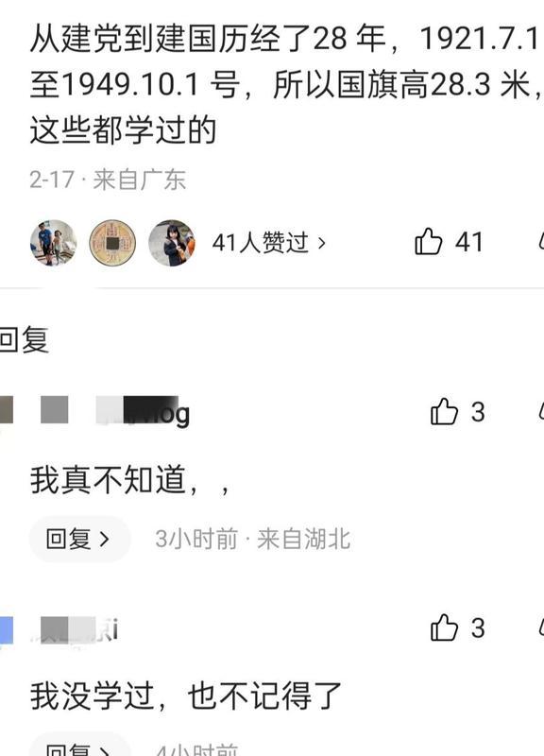Select the comment text 我没学过，也不记得了

[186, 696]
